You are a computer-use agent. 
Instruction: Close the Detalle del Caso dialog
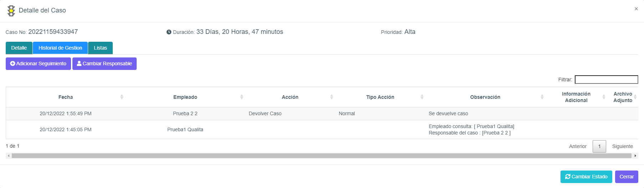636,9
